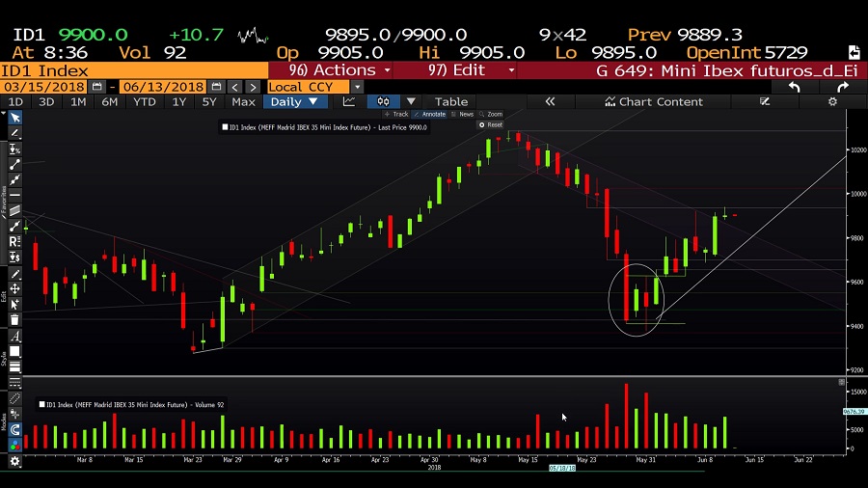Click the redo arrow icon

tap(843, 87)
